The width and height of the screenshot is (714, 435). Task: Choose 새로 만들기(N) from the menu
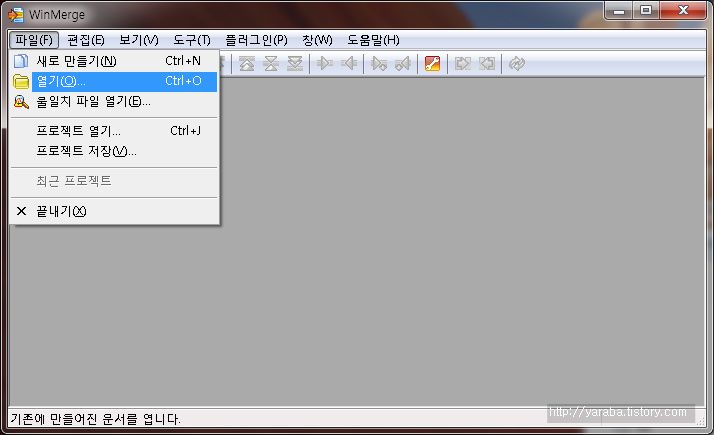point(114,61)
